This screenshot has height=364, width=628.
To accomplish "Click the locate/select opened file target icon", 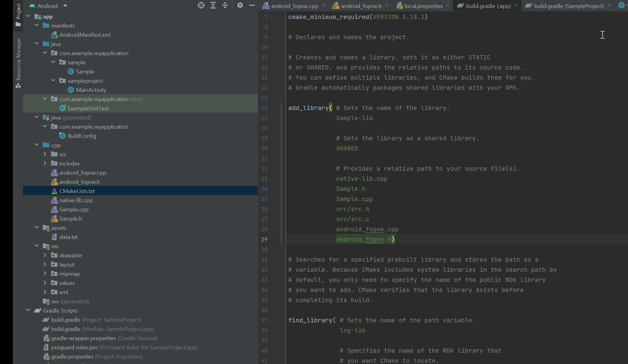I will click(201, 5).
